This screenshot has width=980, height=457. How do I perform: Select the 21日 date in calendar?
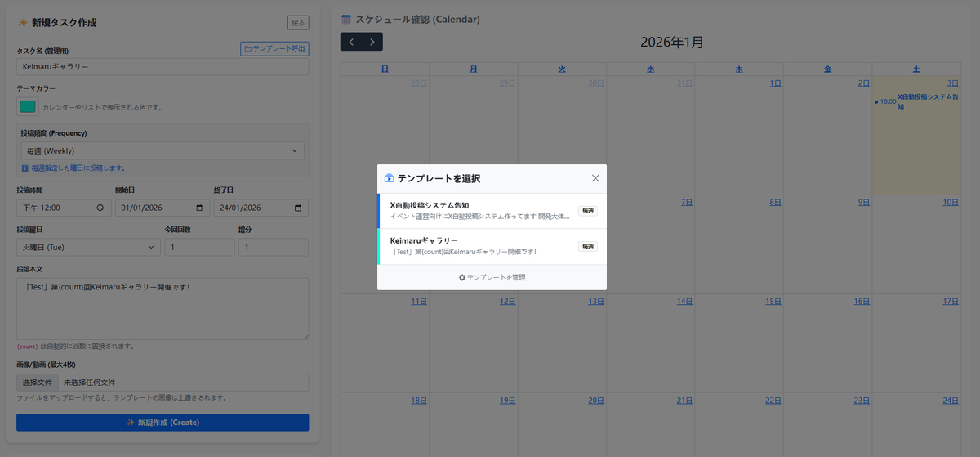pyautogui.click(x=684, y=401)
